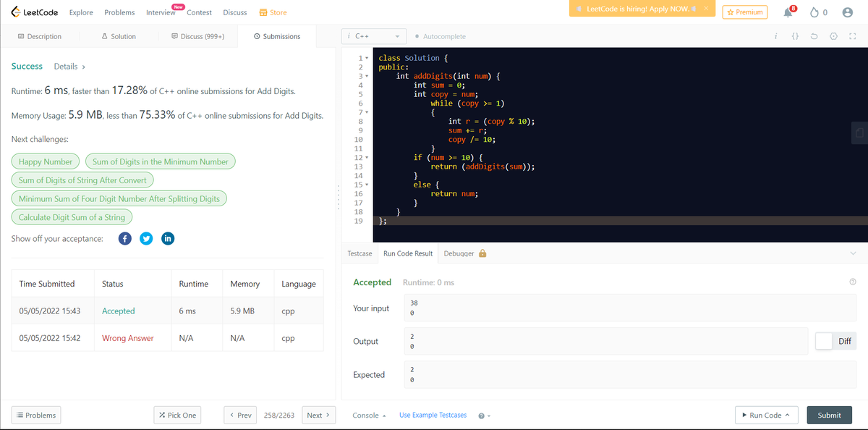Screen dimensions: 868x430
Task: Open Sum of Digits in the Minimum Number
Action: click(x=161, y=161)
